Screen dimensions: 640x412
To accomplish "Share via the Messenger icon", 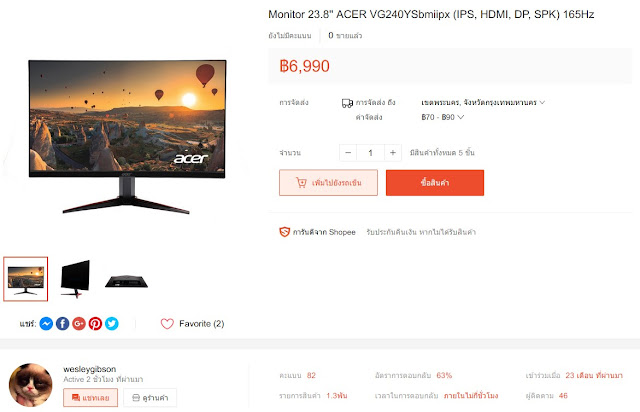I will point(46,324).
